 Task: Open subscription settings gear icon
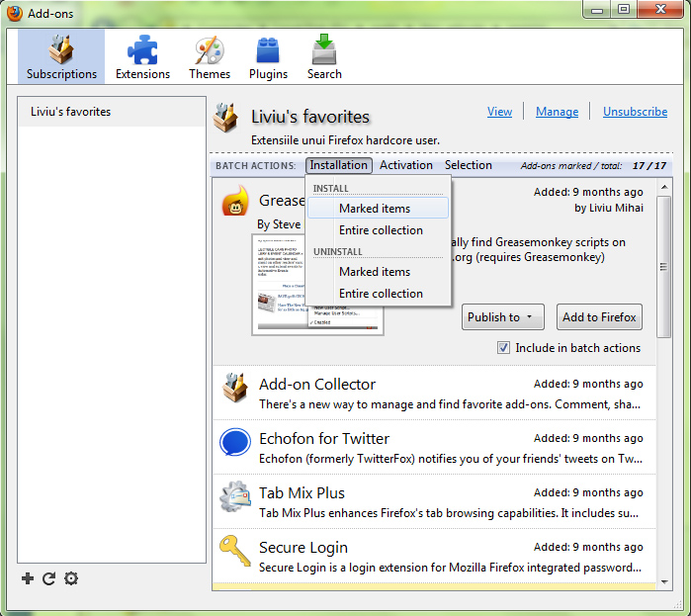pos(71,578)
